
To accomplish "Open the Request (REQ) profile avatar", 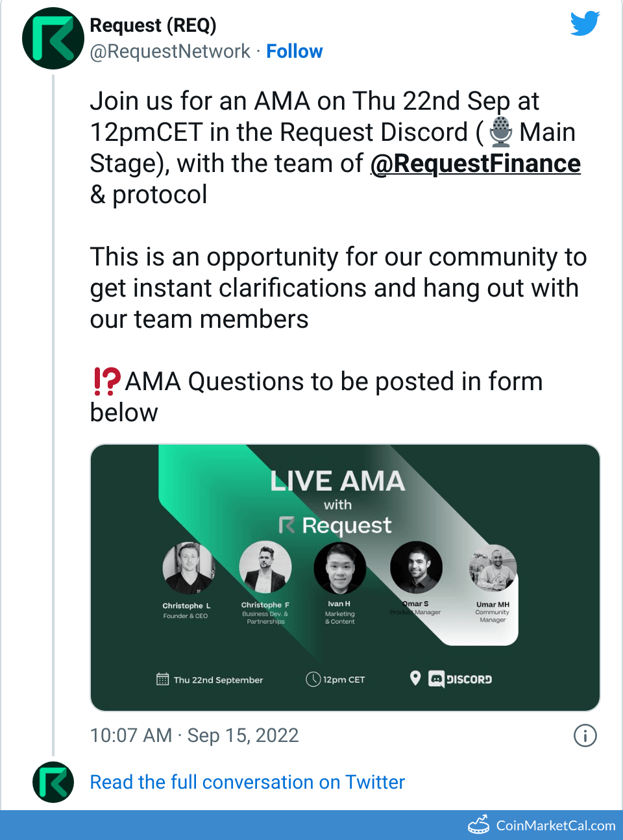I will pyautogui.click(x=53, y=38).
